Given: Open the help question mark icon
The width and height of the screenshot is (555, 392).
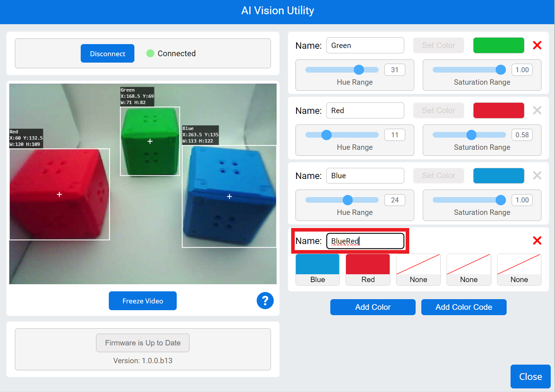Looking at the screenshot, I should click(x=265, y=301).
